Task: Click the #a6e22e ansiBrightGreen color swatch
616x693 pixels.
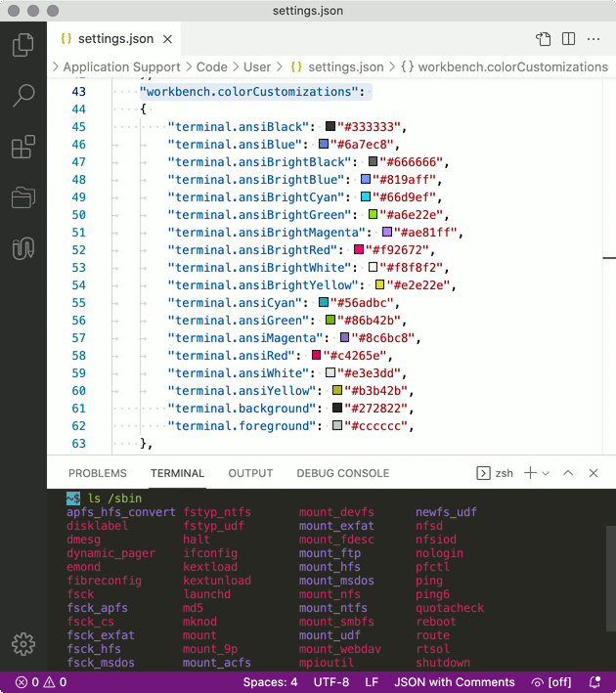Action: (373, 214)
